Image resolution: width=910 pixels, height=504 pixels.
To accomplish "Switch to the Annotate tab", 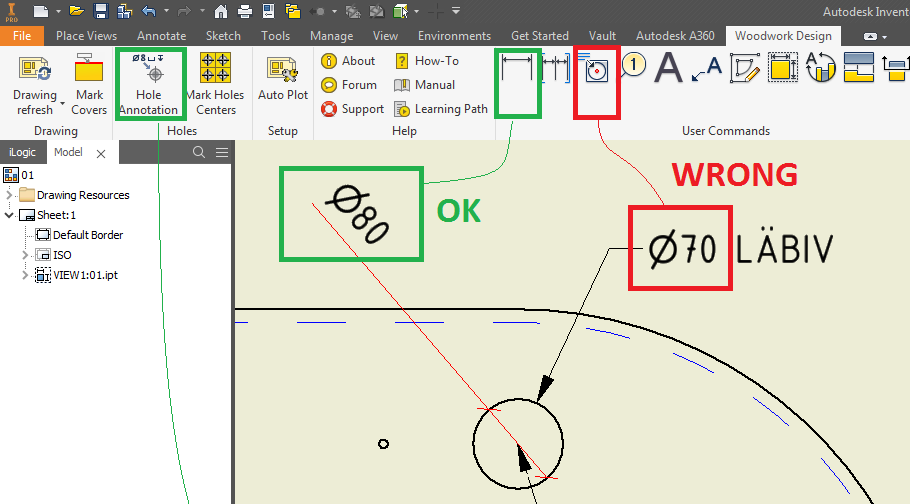I will [161, 36].
